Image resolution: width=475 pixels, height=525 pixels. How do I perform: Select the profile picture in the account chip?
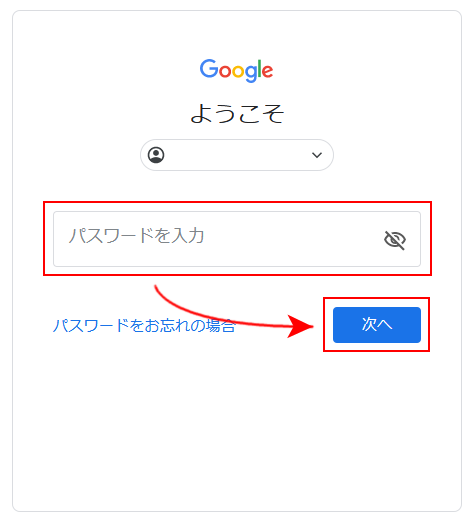point(156,155)
